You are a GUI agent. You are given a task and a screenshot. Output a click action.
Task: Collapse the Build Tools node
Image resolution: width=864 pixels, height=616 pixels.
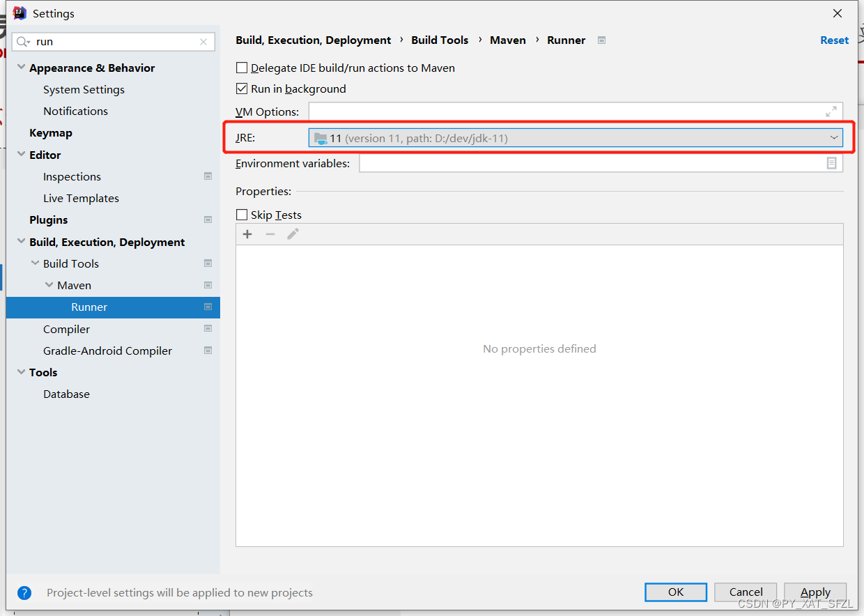pos(35,263)
